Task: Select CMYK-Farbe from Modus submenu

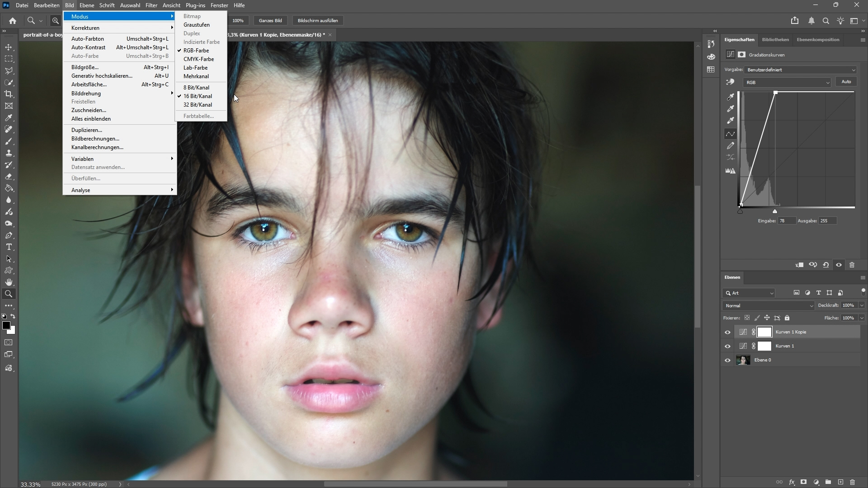Action: point(198,59)
